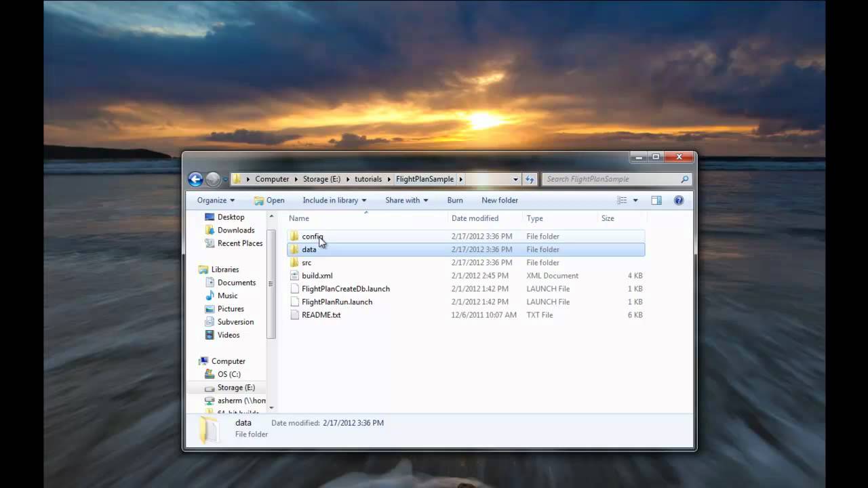Click the Back navigation arrow
Viewport: 868px width, 488px height.
coord(195,179)
